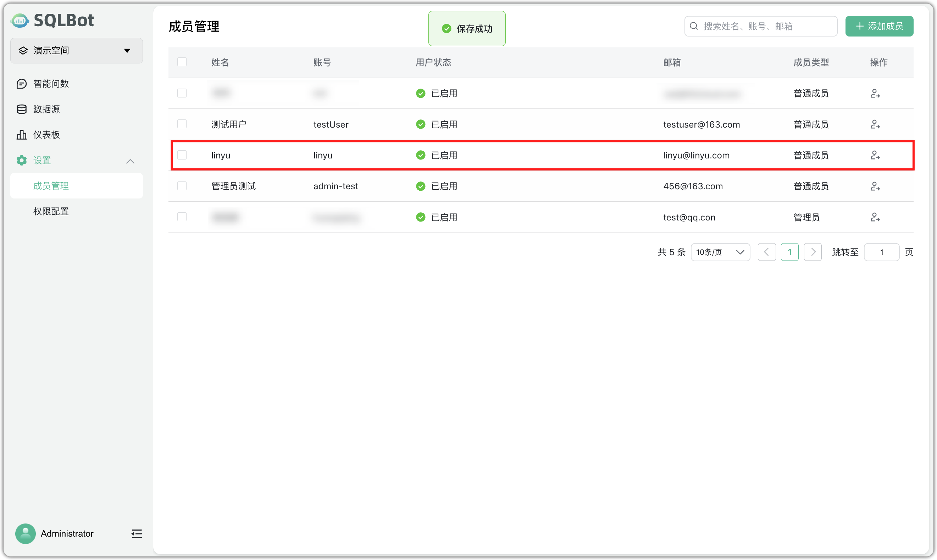Open the 数据源 sidebar item
Image resolution: width=937 pixels, height=560 pixels.
46,109
